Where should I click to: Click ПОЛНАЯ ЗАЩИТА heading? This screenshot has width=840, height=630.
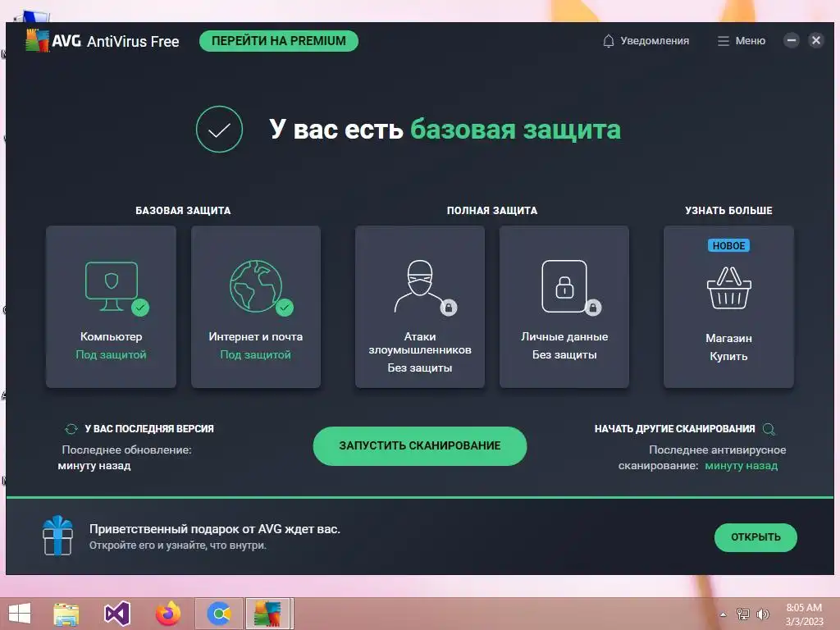(492, 211)
